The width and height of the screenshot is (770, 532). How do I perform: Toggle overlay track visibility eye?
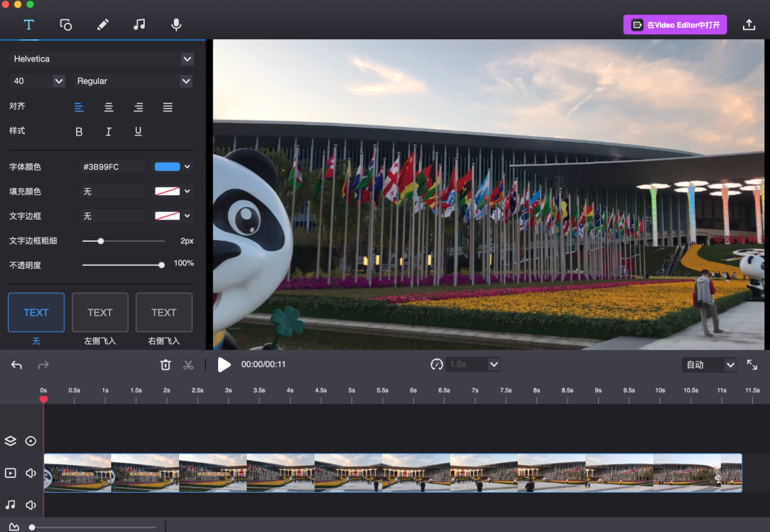click(x=31, y=441)
